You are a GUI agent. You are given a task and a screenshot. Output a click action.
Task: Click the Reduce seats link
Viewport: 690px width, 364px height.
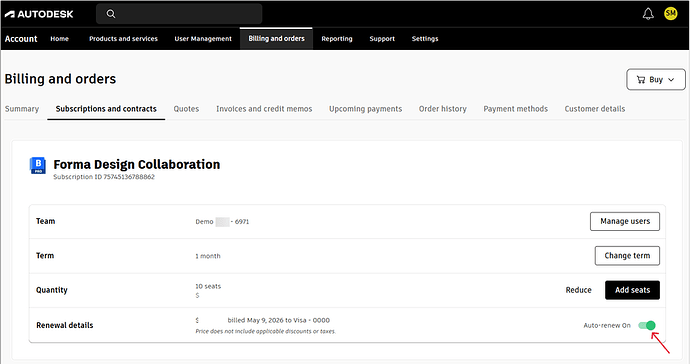[x=578, y=290]
